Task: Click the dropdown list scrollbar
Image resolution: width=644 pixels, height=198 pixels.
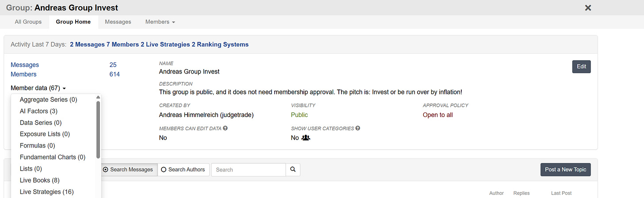Action: click(98, 130)
